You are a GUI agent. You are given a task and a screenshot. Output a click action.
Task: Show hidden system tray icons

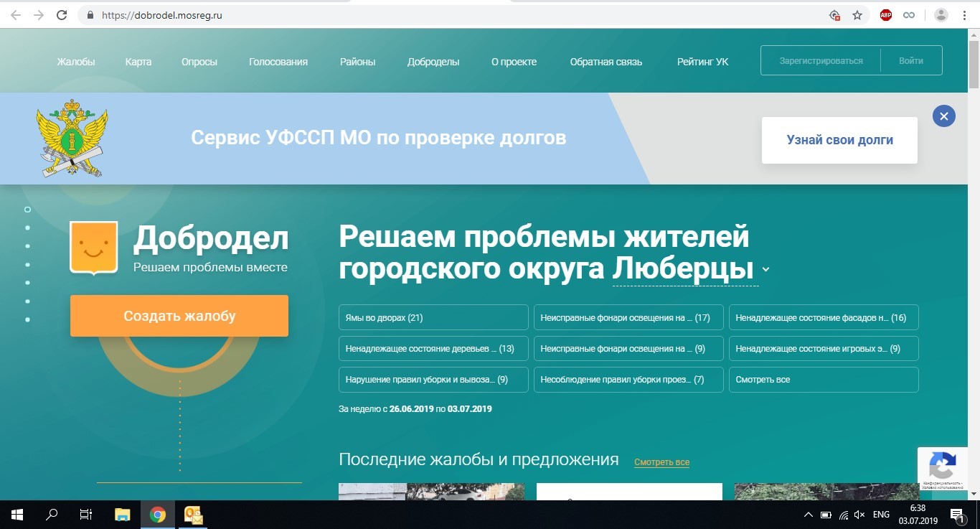[809, 515]
